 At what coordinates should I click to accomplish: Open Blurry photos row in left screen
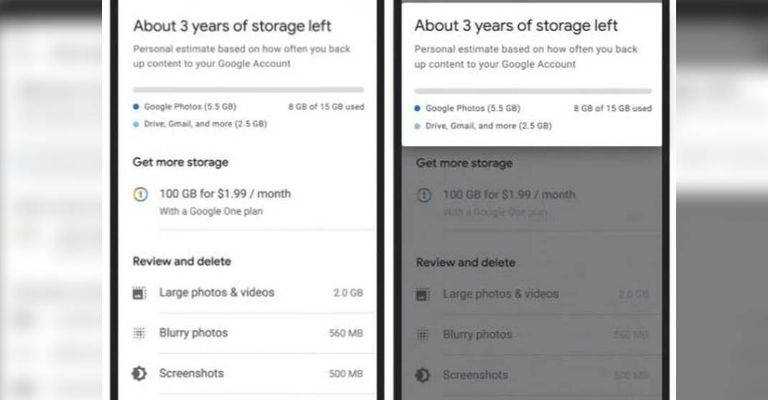click(193, 333)
